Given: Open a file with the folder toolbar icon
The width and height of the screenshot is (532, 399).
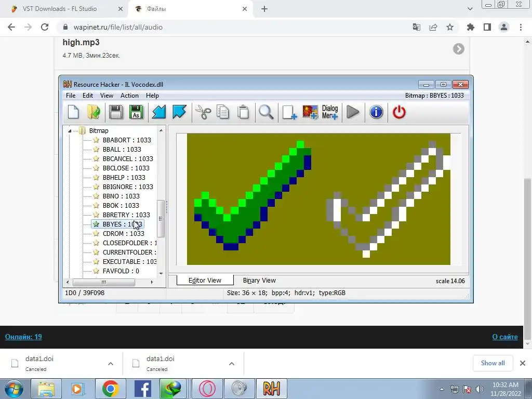Looking at the screenshot, I should point(94,112).
